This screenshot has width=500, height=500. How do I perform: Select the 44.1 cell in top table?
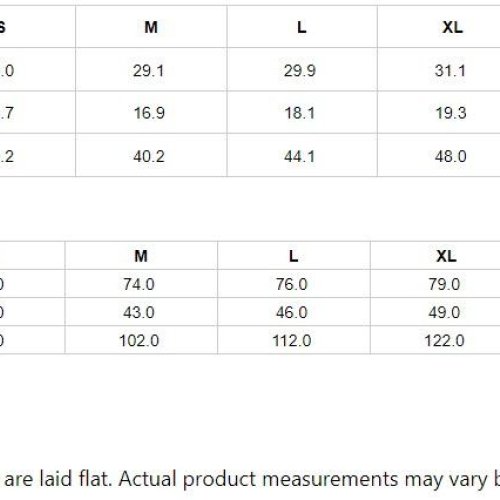click(x=302, y=155)
